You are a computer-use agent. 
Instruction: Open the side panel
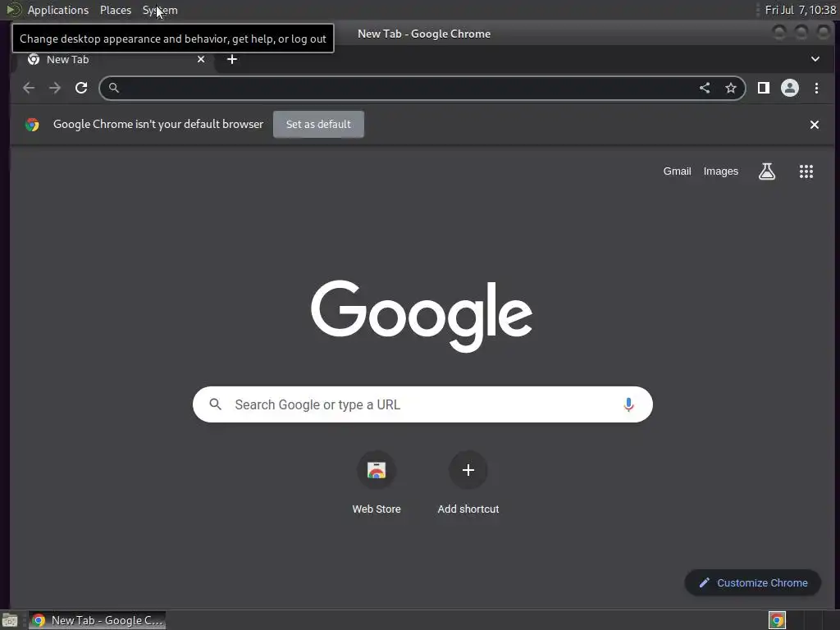tap(764, 88)
